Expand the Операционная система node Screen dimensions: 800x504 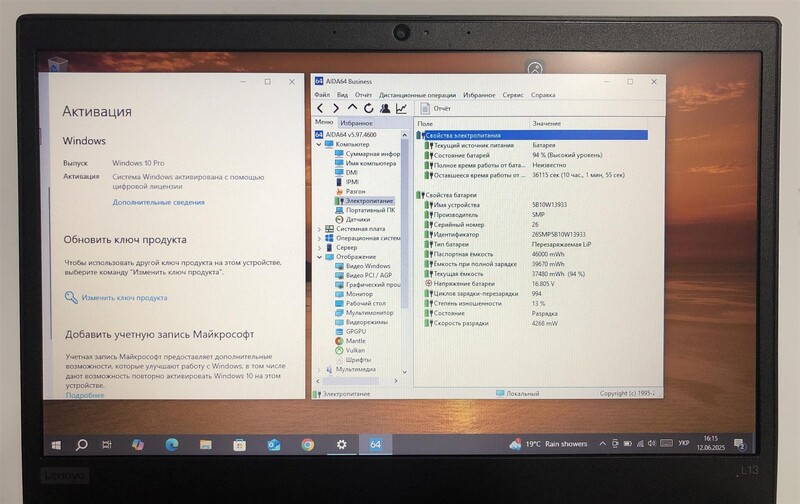pos(319,238)
